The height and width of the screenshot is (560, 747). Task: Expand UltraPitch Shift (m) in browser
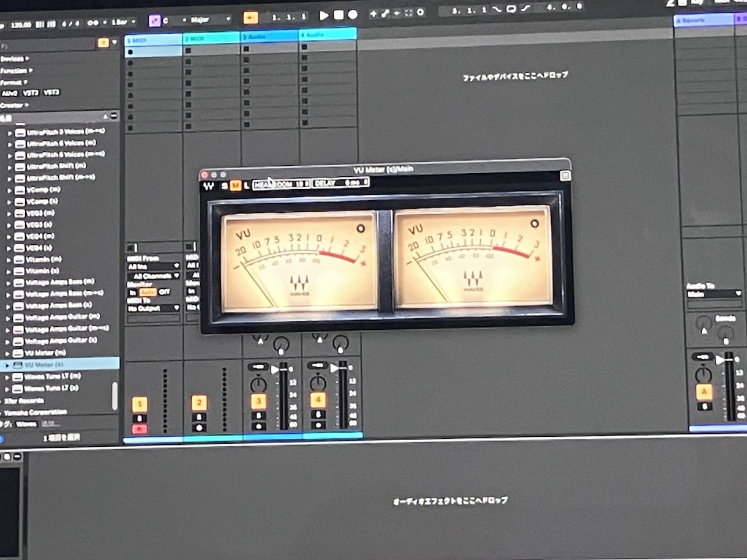pyautogui.click(x=10, y=166)
